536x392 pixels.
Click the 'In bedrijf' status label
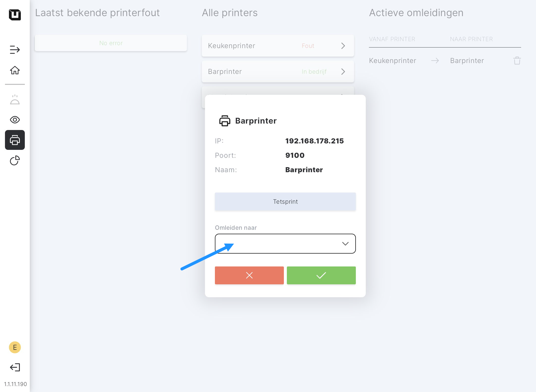[x=314, y=72]
